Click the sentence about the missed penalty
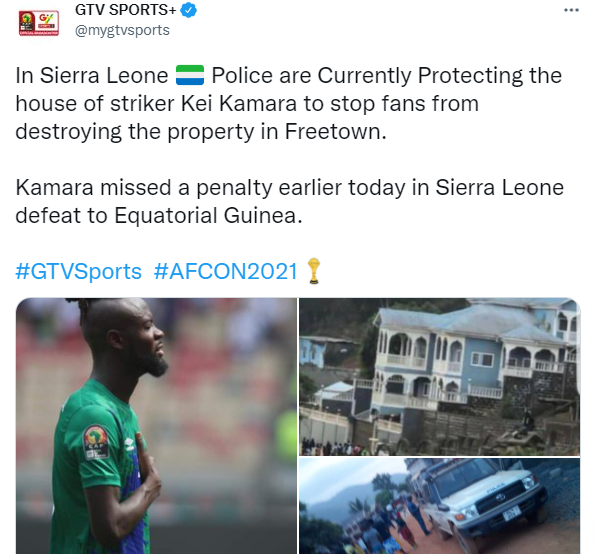 (290, 201)
